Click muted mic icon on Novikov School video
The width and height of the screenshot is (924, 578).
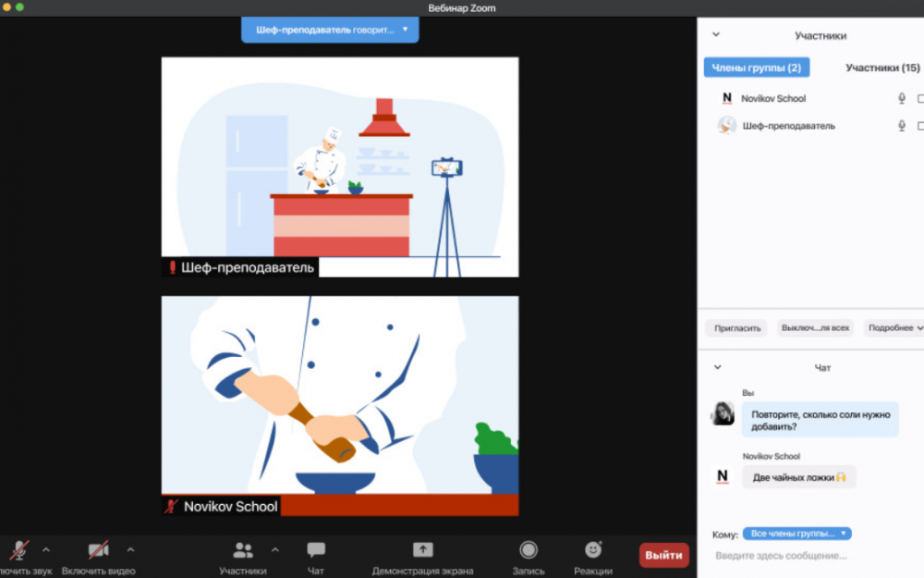click(x=172, y=507)
